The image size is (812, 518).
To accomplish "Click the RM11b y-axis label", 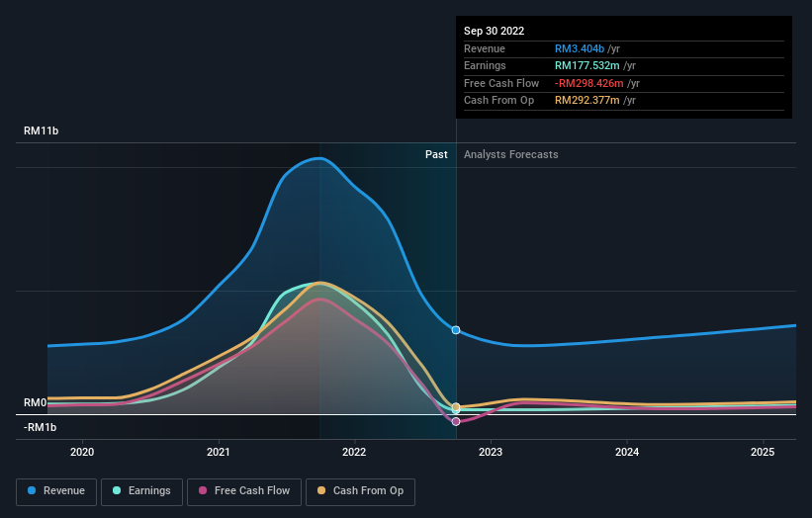I will 41,130.
